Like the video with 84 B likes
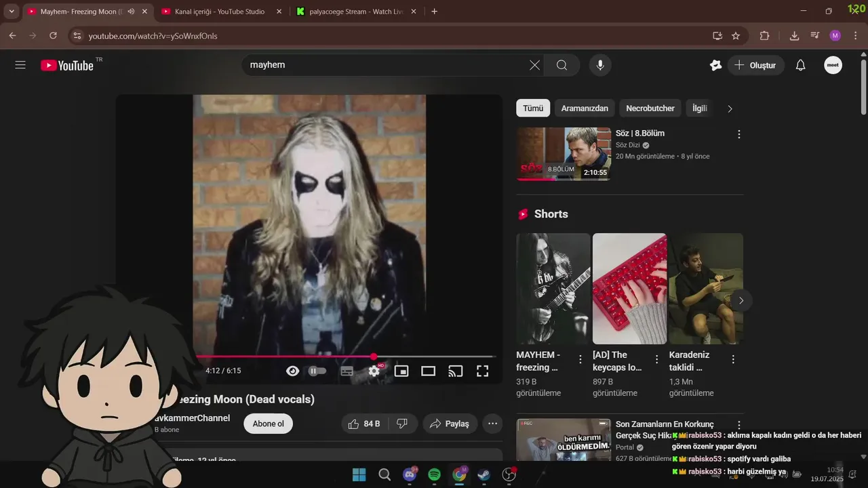868x488 pixels. pyautogui.click(x=364, y=424)
